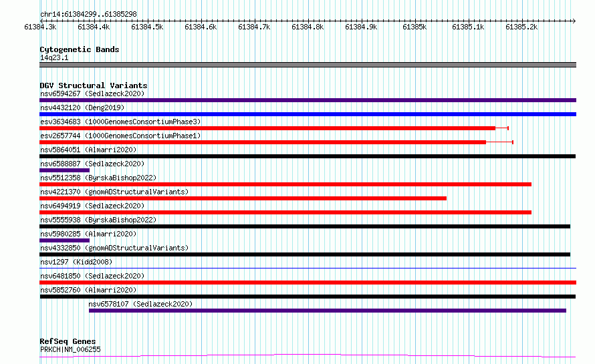Screen dimensions: 595x364
Task: Click the nsv5852760 (Almarri2020) label
Action: coord(88,290)
